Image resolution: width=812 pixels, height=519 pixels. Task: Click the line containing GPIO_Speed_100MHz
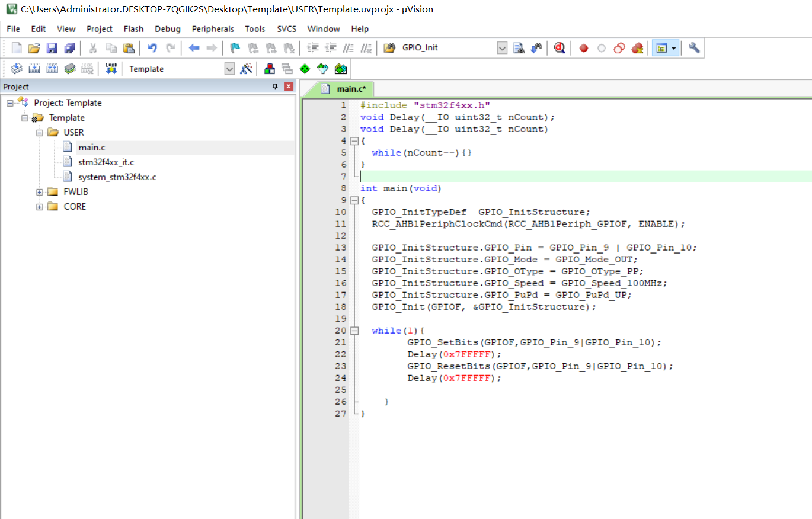pos(519,283)
